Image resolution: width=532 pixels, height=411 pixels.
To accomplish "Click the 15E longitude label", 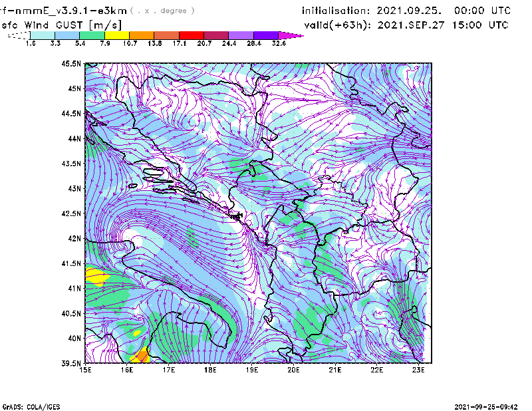I will (85, 370).
